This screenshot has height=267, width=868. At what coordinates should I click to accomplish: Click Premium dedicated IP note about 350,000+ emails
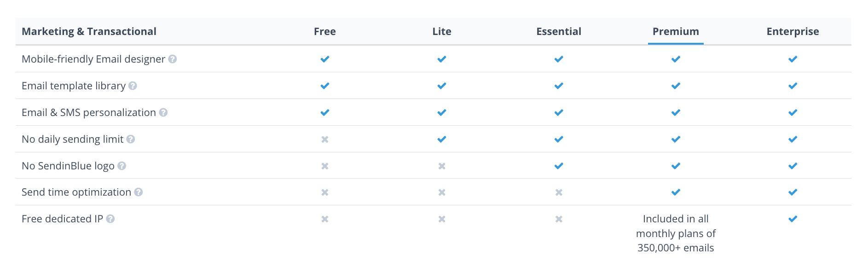tap(676, 233)
